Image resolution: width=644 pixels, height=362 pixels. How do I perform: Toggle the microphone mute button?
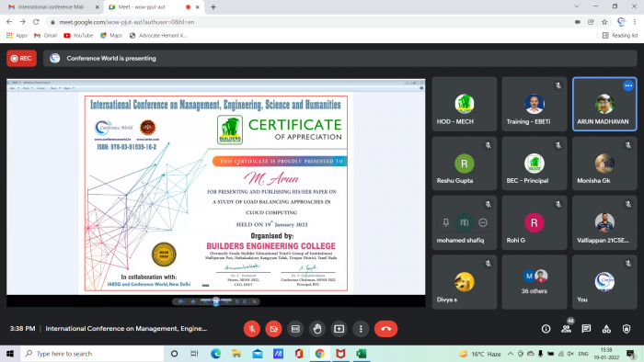(252, 329)
